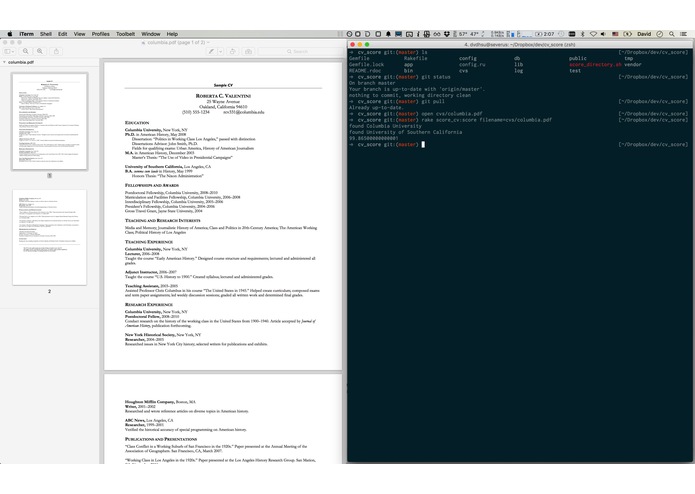This screenshot has width=695, height=494.
Task: Click email address in CV header
Action: 243,112
